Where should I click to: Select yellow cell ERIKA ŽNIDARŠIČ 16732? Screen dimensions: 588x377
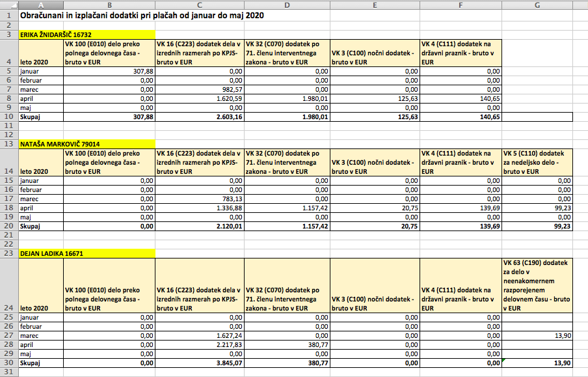pos(87,34)
